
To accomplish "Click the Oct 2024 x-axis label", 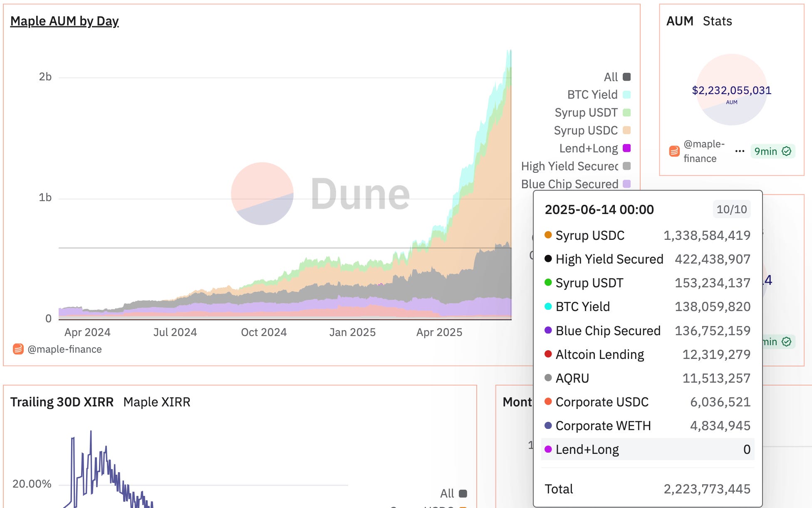I will (x=264, y=332).
